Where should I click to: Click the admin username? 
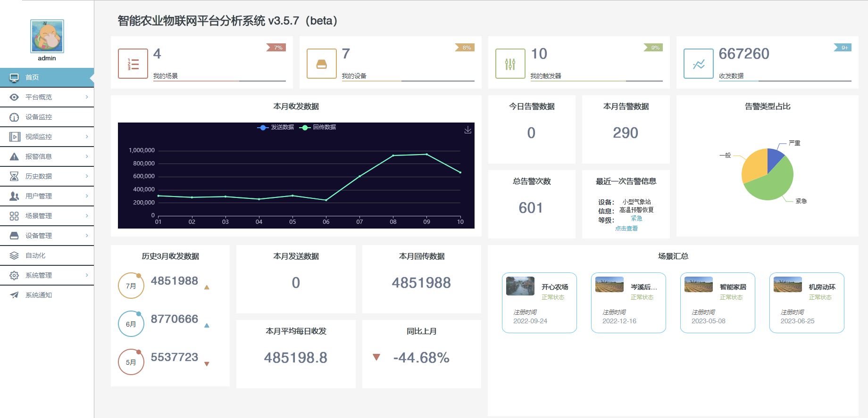[x=47, y=58]
